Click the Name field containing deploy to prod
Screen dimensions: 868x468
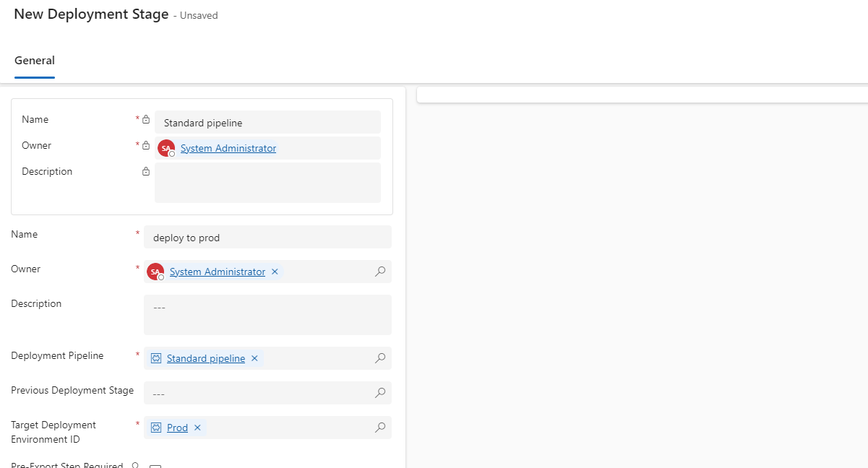point(267,237)
